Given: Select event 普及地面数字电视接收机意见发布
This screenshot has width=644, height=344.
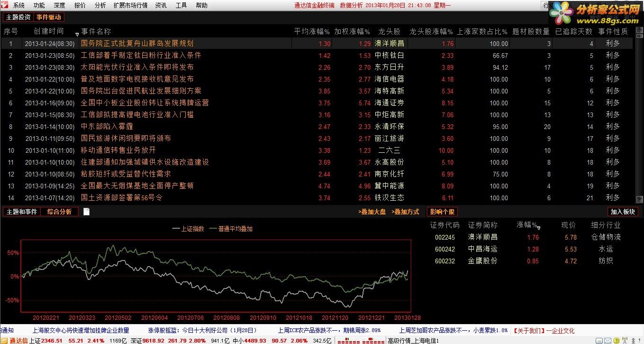Looking at the screenshot, I should [137, 79].
